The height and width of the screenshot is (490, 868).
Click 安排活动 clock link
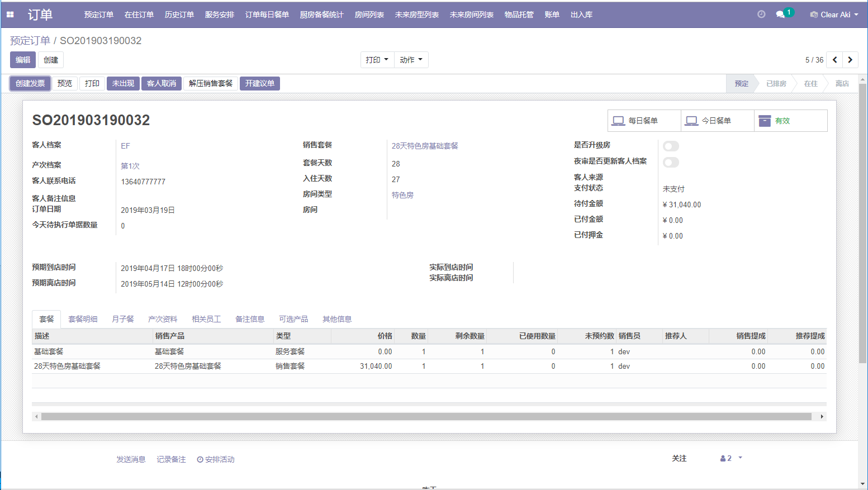[216, 459]
